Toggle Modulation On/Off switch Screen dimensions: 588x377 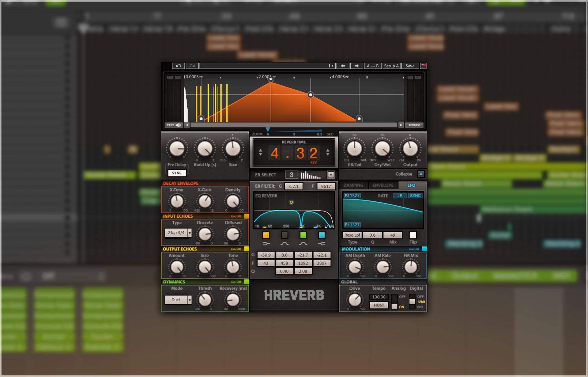click(424, 249)
